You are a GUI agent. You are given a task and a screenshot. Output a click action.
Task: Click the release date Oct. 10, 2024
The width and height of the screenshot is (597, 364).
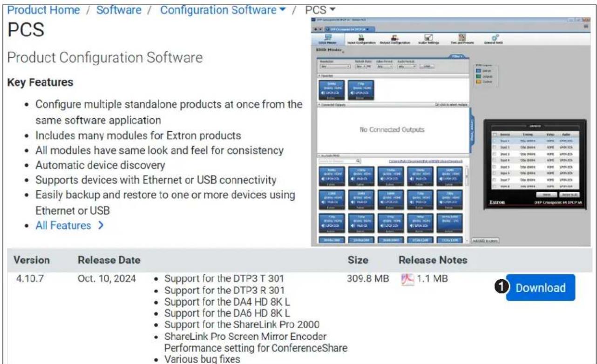pos(107,280)
